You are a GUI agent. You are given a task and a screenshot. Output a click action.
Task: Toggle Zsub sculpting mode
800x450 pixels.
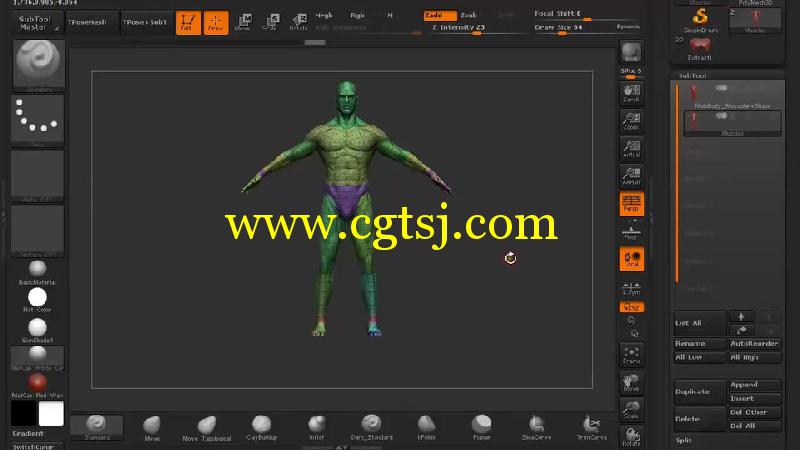(x=468, y=15)
